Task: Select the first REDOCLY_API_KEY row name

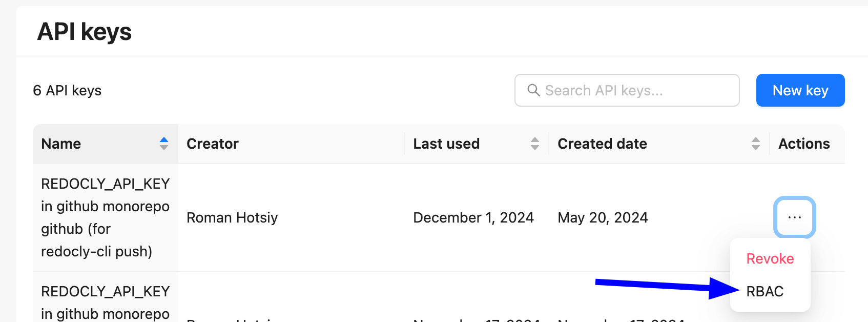Action: [105, 217]
